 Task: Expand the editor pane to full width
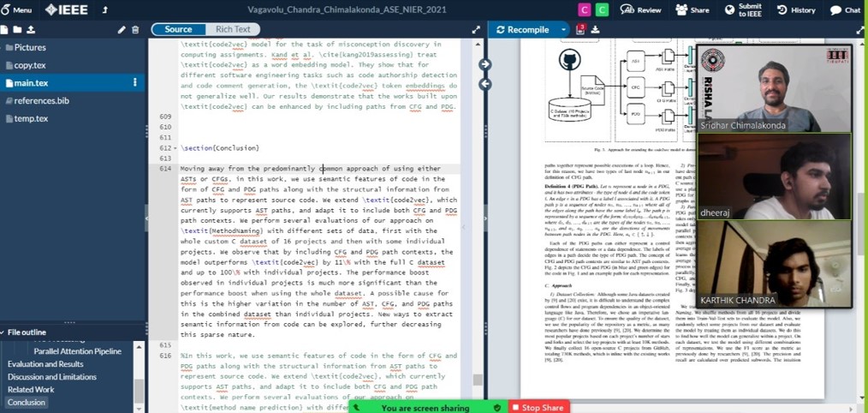tap(476, 30)
